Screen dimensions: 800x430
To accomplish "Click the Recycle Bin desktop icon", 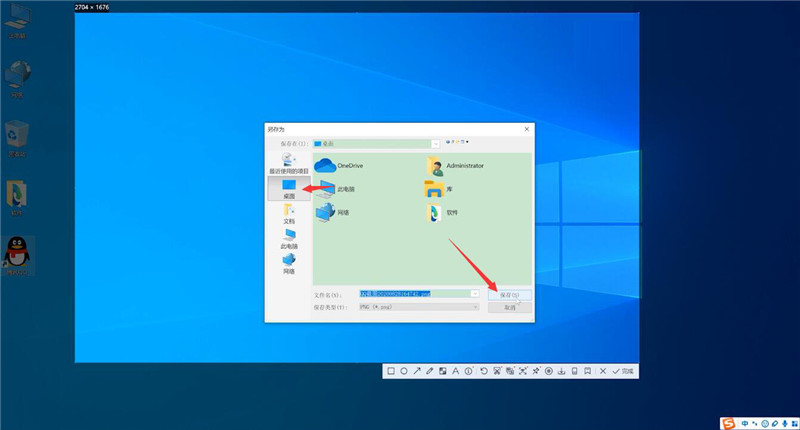I will 17,138.
